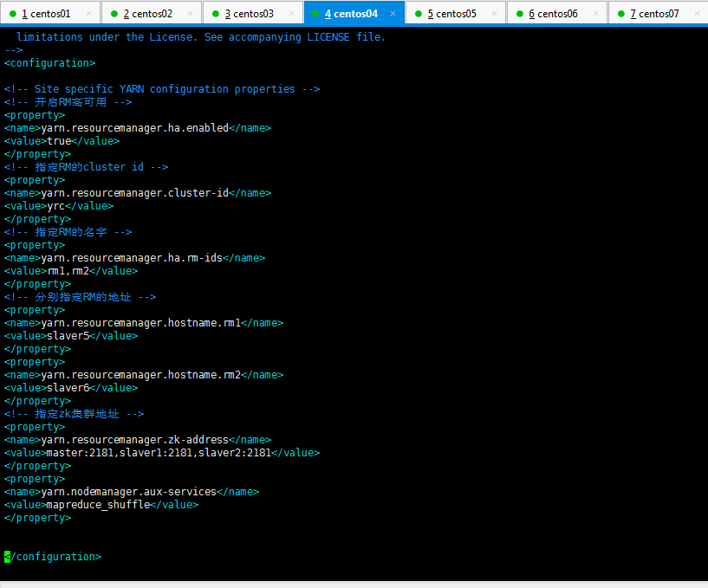Close the centos05 tab
Viewport: 708px width, 588px height.
click(494, 14)
